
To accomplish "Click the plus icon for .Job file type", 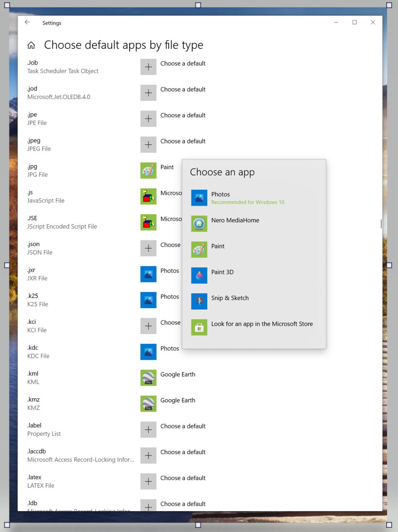I will point(148,67).
